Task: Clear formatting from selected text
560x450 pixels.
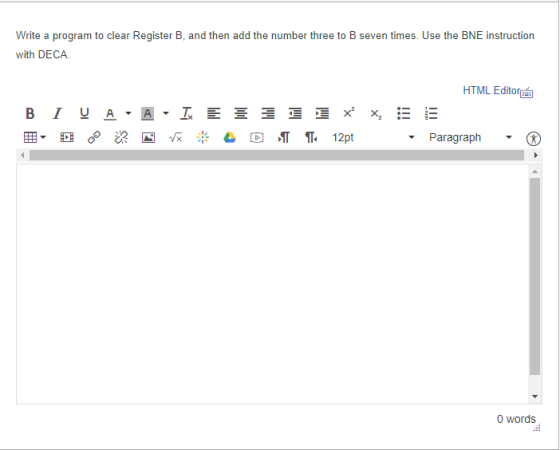Action: [187, 114]
